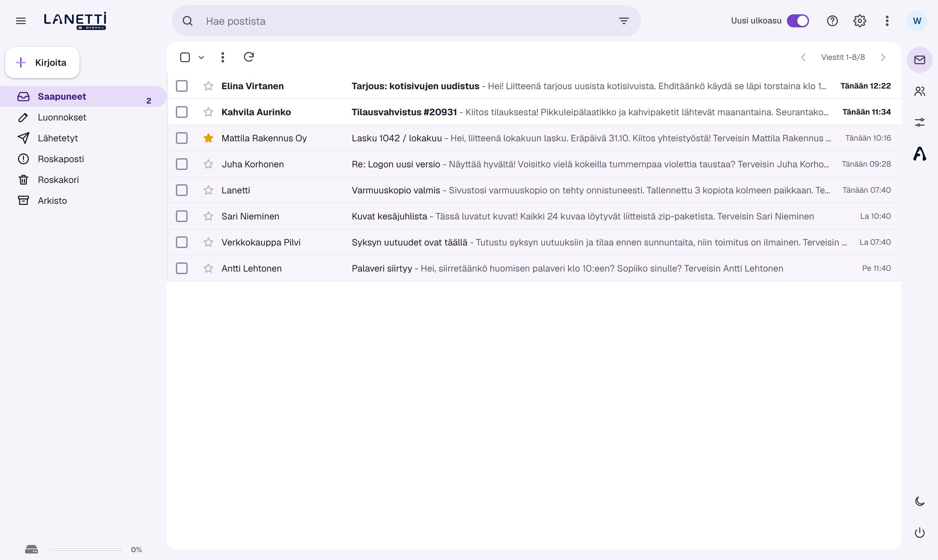Viewport: 938px width, 560px height.
Task: Star the Antti Lehtonen message
Action: point(208,268)
